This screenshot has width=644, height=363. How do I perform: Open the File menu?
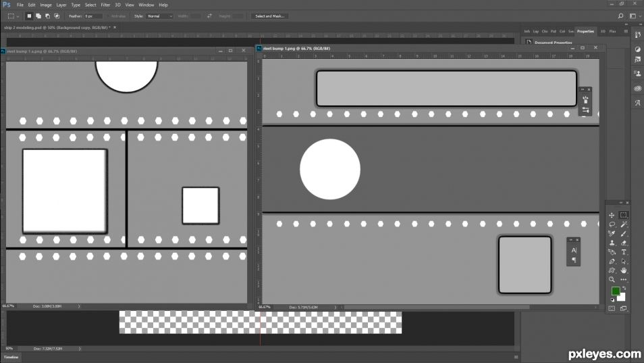tap(20, 5)
